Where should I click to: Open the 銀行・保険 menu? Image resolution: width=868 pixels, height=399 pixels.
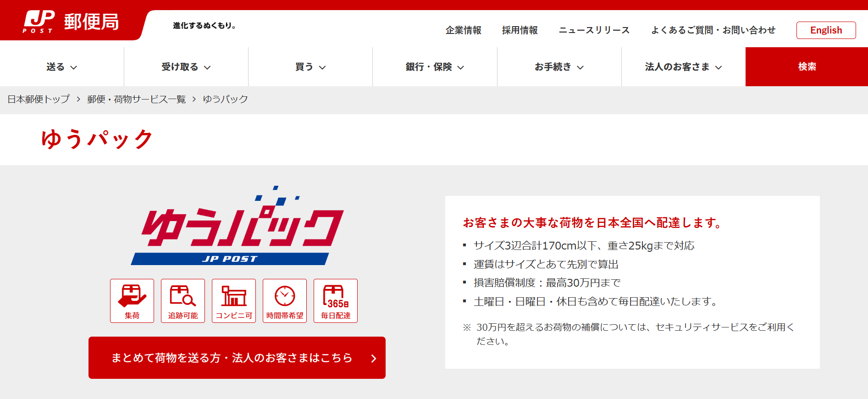click(x=435, y=67)
